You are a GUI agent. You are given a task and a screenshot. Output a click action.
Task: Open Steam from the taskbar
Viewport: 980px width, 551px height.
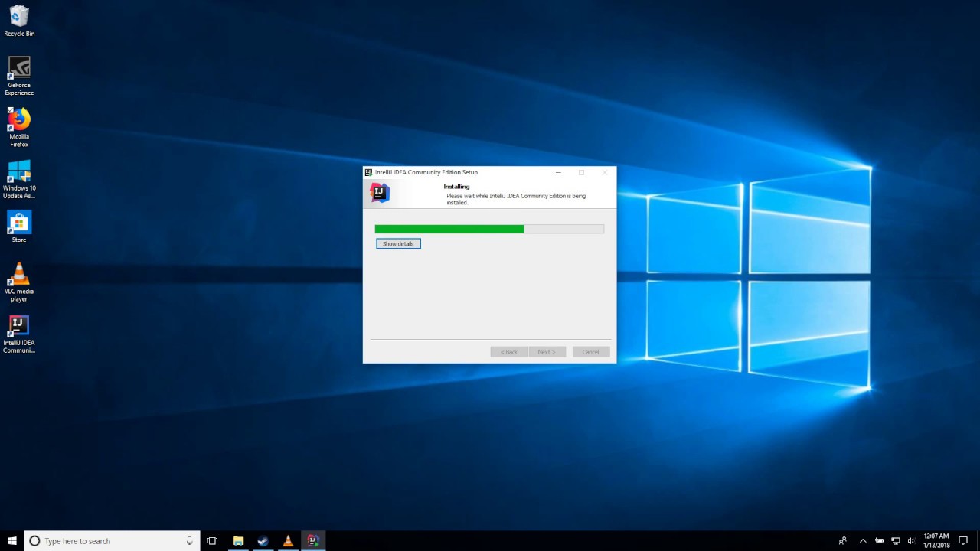pyautogui.click(x=263, y=541)
